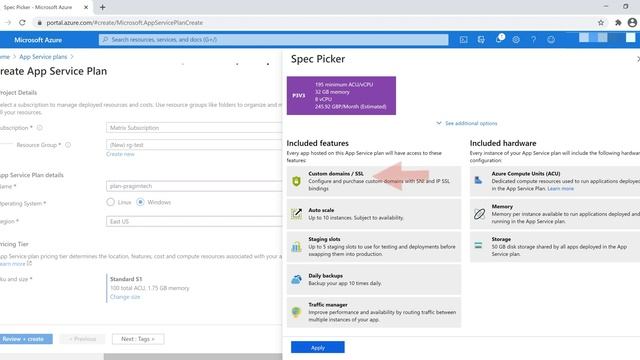
Task: Open the Chrome profile avatar icon
Action: click(x=632, y=23)
